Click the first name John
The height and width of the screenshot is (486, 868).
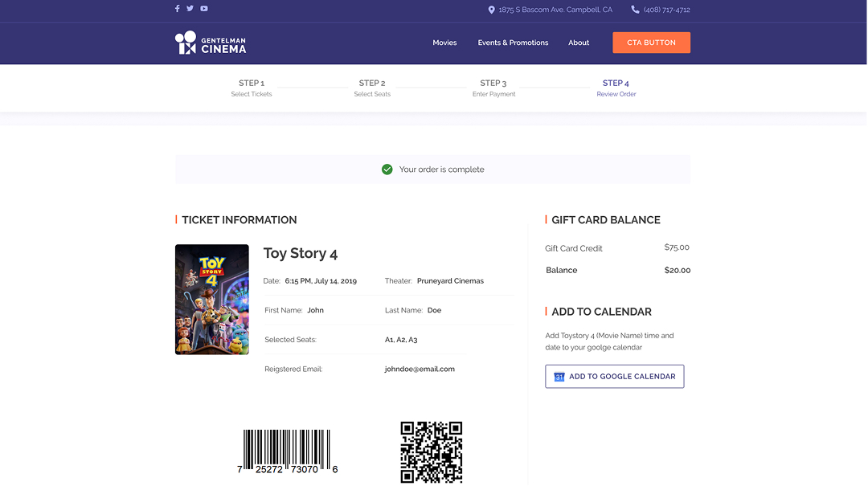point(316,311)
